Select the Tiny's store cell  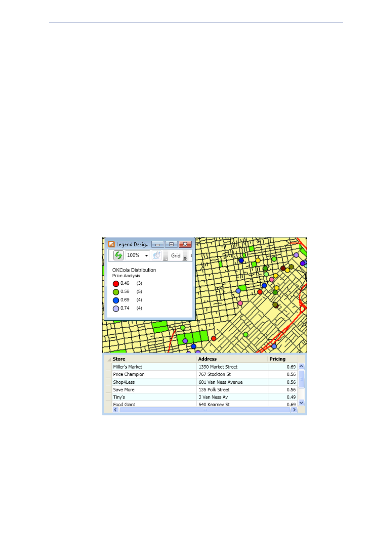click(x=154, y=397)
